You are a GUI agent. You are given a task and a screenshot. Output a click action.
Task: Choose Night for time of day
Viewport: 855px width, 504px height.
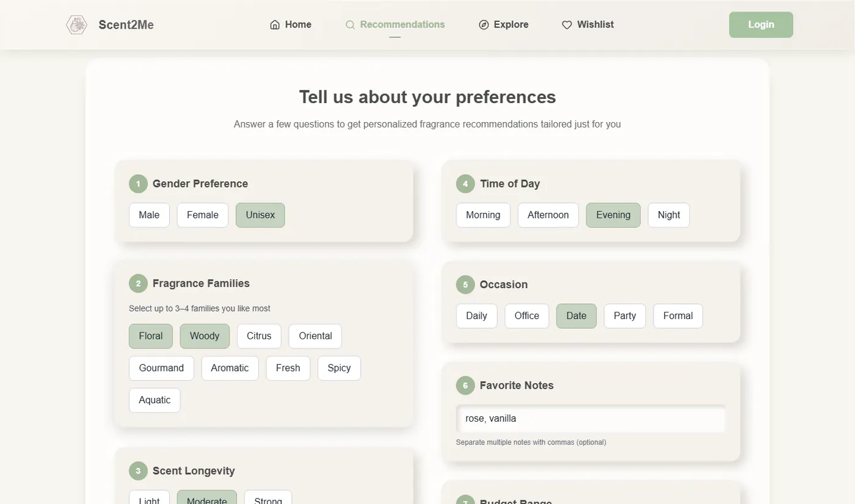[669, 215]
